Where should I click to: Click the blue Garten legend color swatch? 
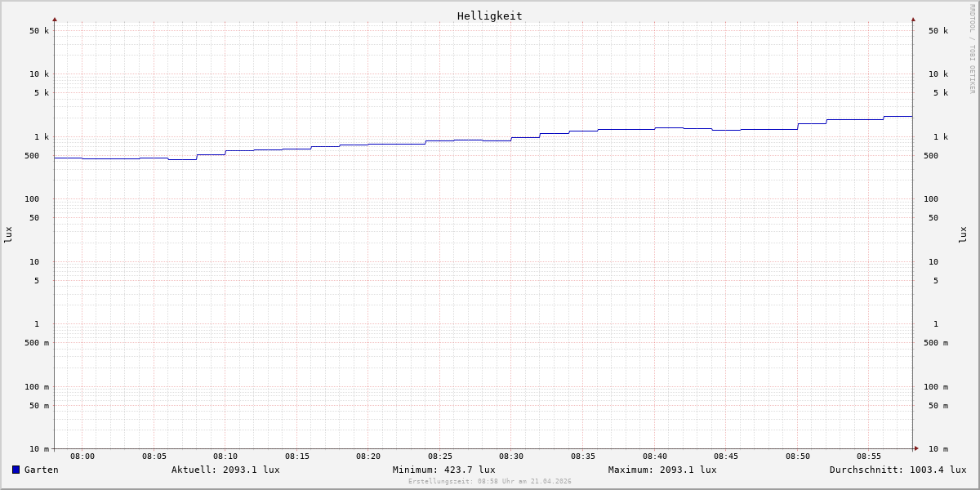16,470
